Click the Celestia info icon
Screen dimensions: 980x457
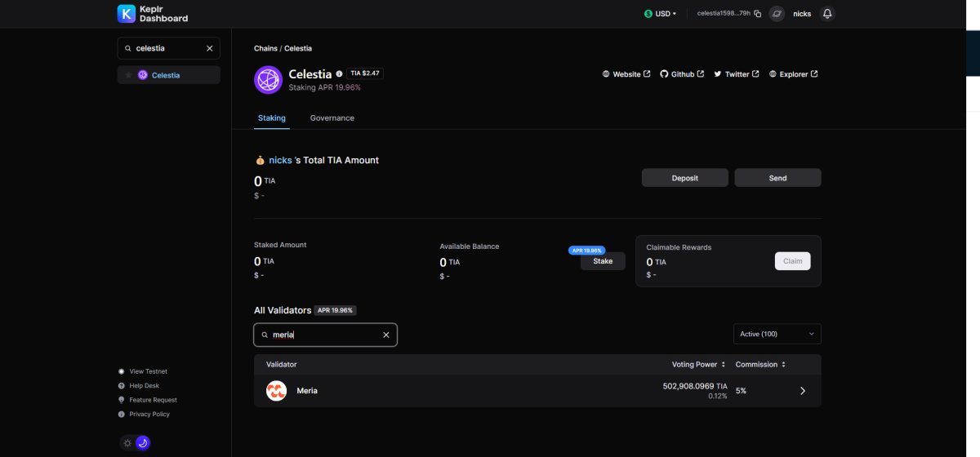339,73
